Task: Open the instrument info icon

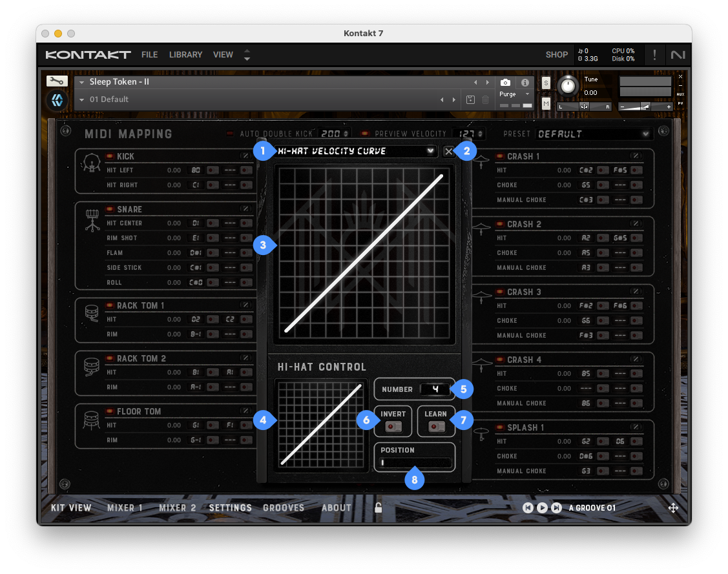Action: [525, 83]
